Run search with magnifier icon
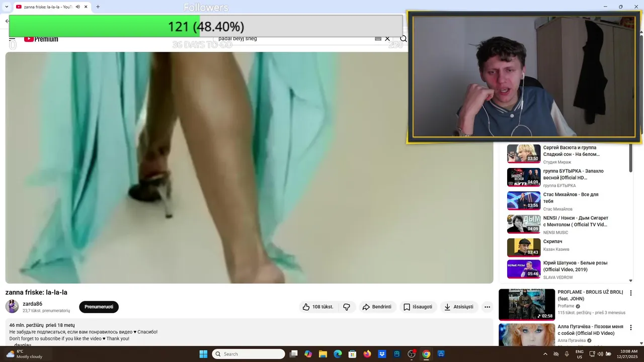The height and width of the screenshot is (362, 644). tap(403, 39)
